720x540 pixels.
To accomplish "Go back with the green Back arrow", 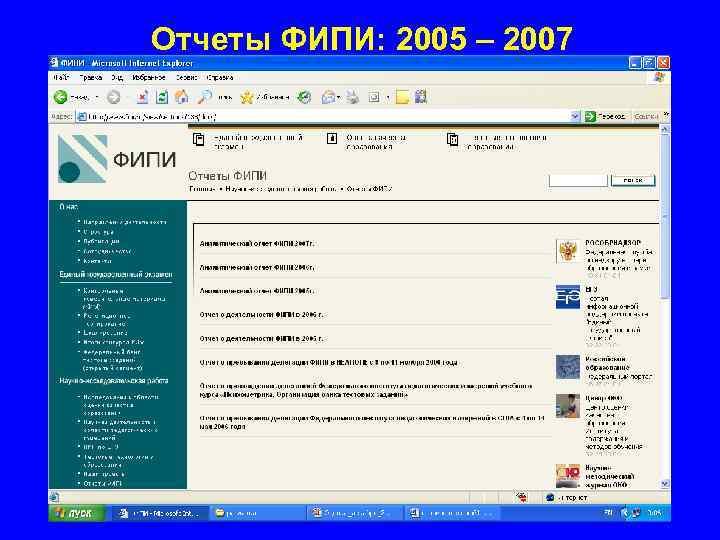I will [x=60, y=97].
